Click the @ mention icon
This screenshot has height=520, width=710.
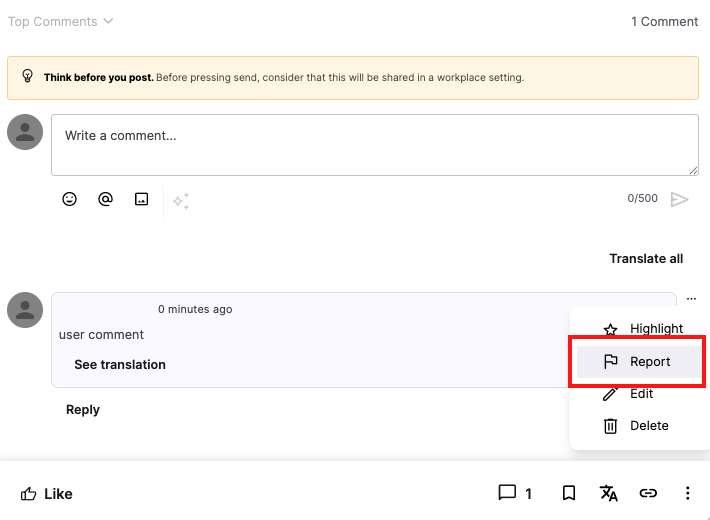coord(105,199)
